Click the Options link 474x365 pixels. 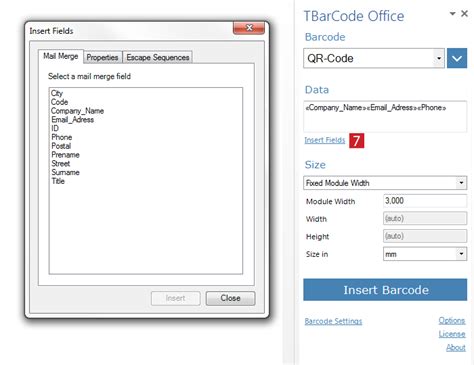tap(452, 321)
